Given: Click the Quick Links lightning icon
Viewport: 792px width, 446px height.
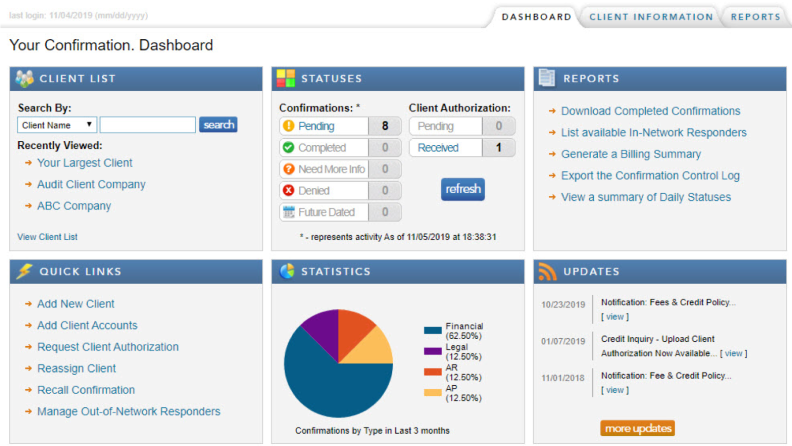Looking at the screenshot, I should click(25, 271).
